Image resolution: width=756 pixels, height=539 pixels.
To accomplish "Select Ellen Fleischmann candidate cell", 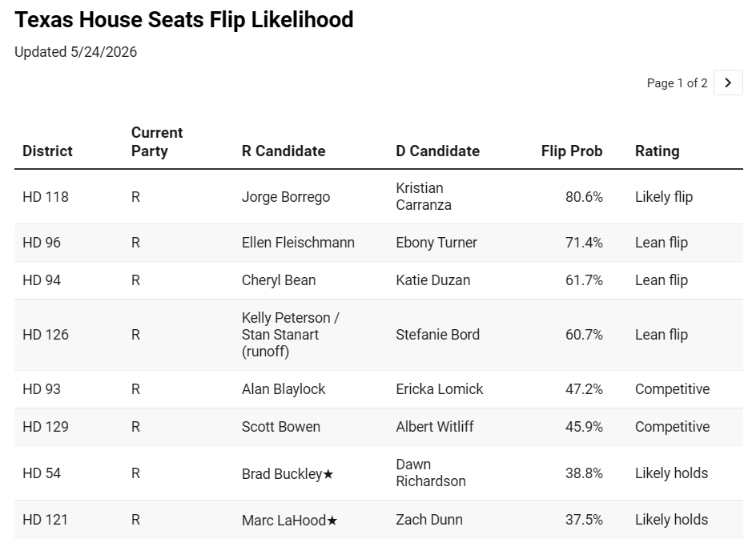I will coord(298,242).
